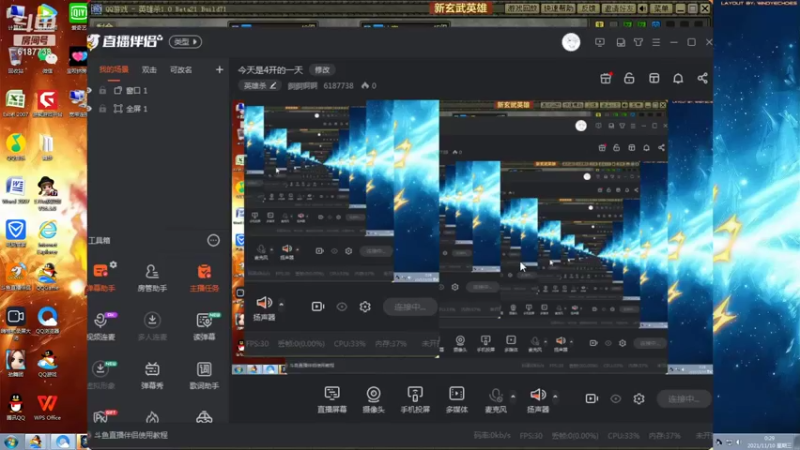
Task: Open the car icon tool in toolbox
Action: [204, 417]
